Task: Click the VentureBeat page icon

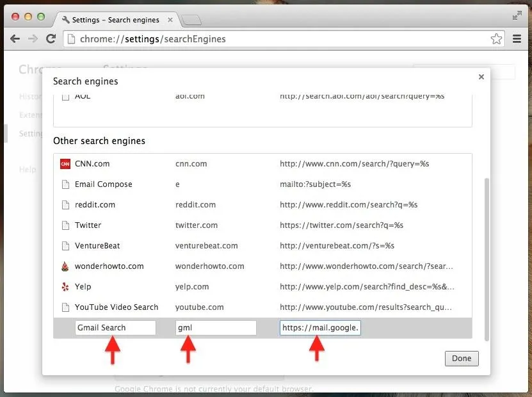Action: [x=65, y=246]
